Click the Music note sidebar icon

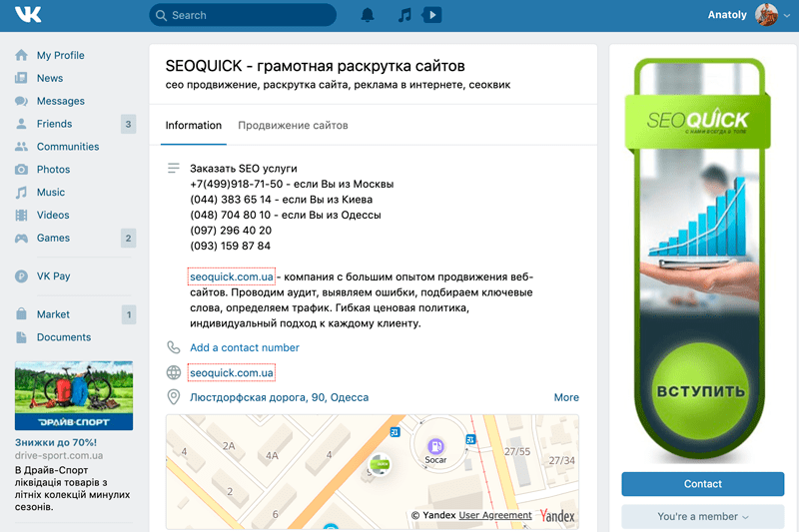tap(21, 192)
